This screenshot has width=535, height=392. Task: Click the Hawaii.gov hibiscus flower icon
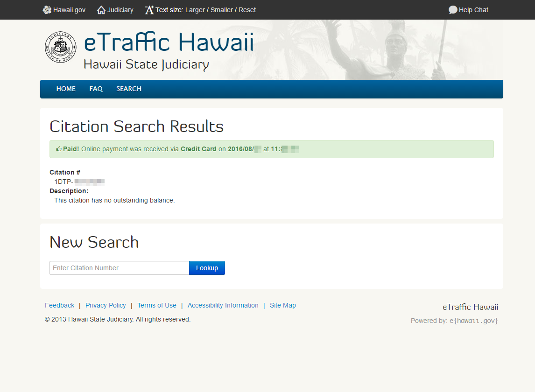pyautogui.click(x=47, y=10)
